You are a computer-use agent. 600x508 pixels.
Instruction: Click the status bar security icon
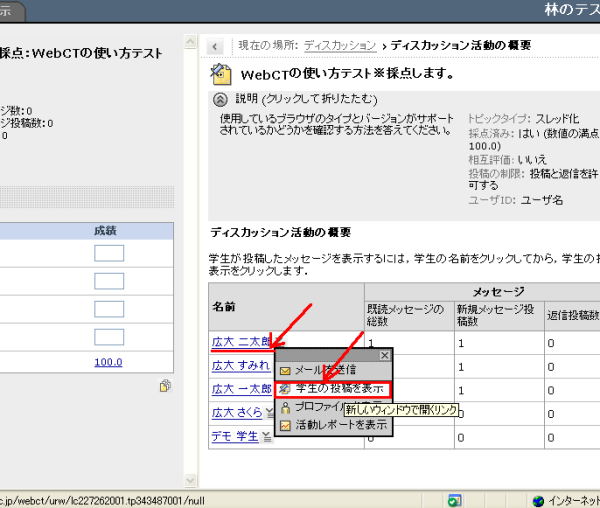[x=454, y=500]
